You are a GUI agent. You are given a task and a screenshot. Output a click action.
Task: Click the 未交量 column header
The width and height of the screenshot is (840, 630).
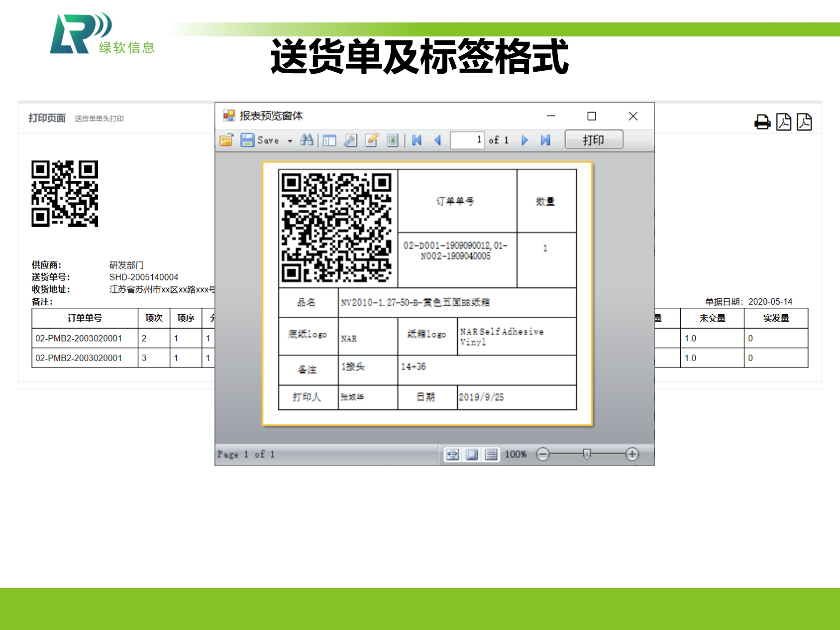click(712, 318)
